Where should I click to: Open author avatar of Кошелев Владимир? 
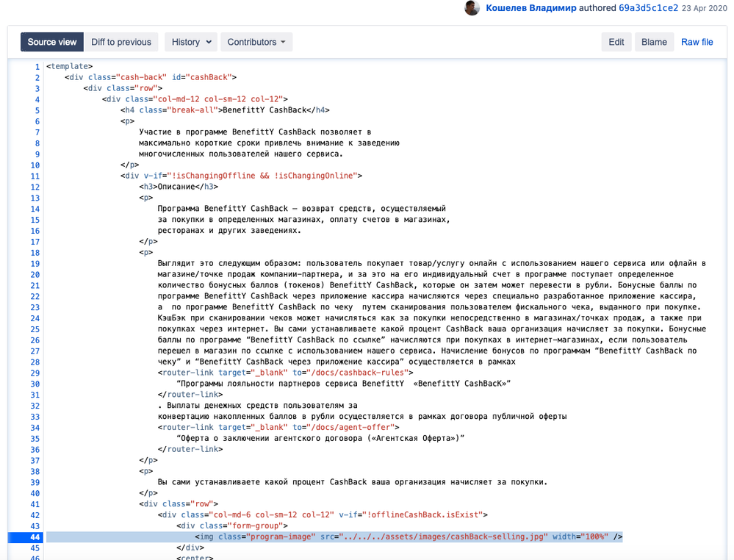pos(472,7)
